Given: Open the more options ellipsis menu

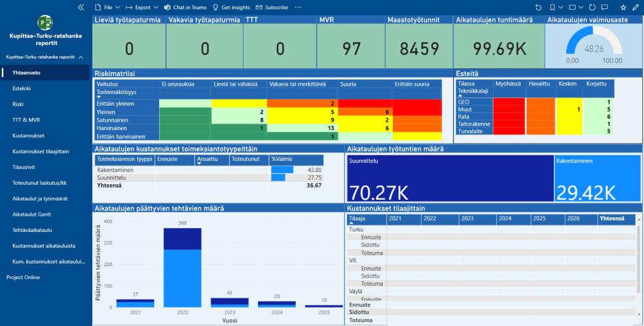Looking at the screenshot, I should click(x=298, y=7).
